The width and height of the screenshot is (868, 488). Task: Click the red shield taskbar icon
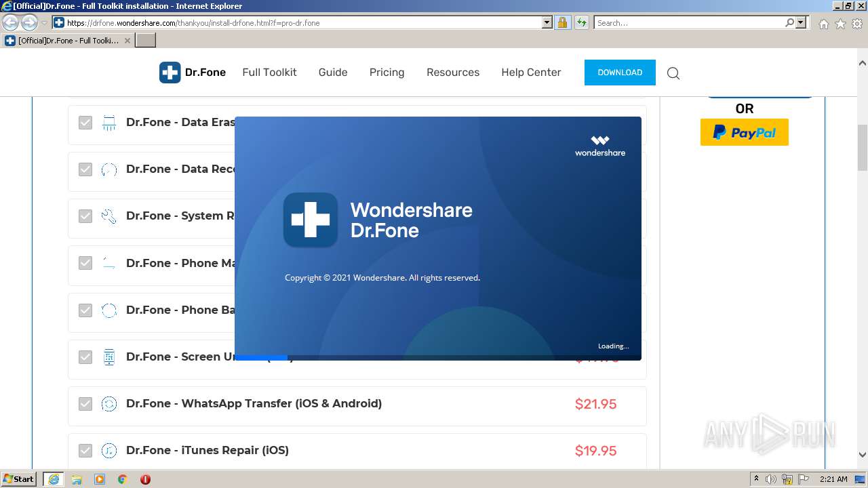[x=145, y=479]
